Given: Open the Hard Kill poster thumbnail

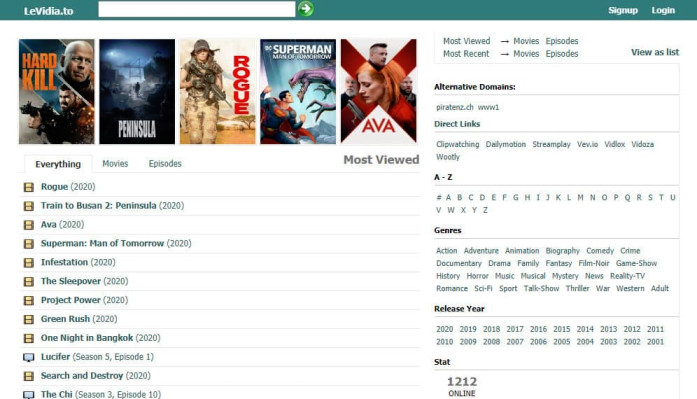Looking at the screenshot, I should coord(56,92).
